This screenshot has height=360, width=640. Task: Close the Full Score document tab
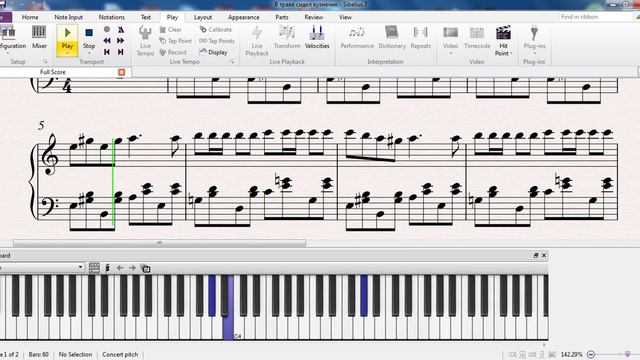tap(122, 72)
